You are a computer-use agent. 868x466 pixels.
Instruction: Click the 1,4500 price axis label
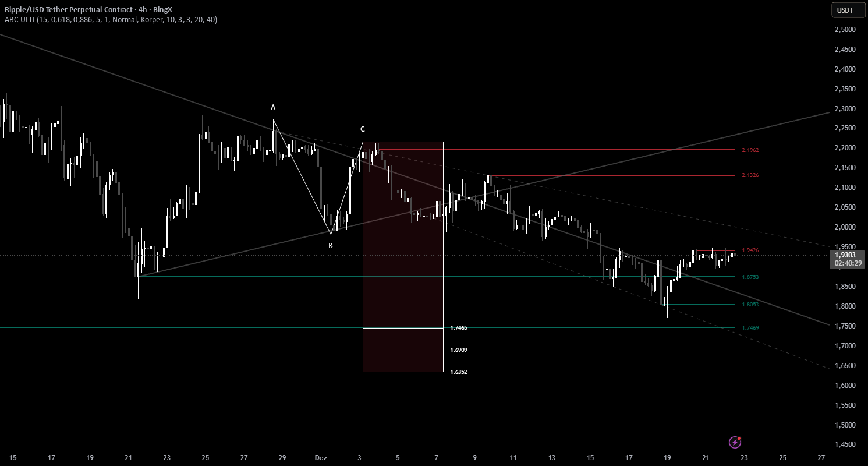point(845,445)
